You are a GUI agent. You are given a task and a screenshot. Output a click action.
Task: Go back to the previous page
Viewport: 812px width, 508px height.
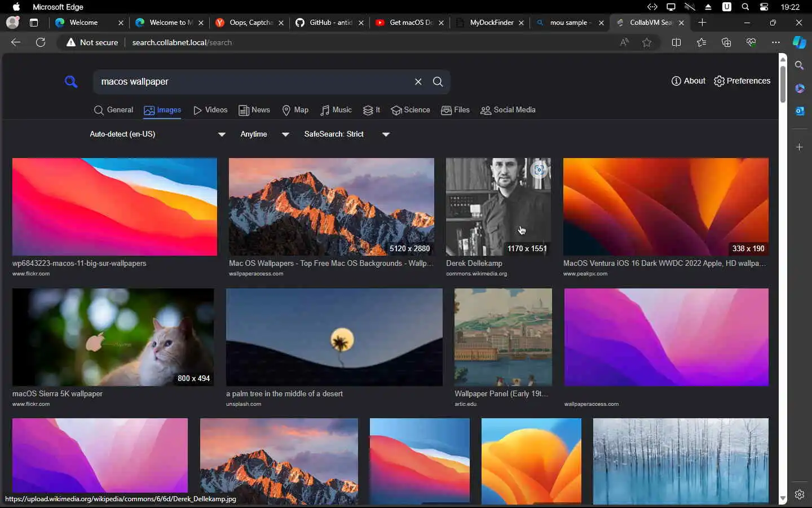click(16, 42)
